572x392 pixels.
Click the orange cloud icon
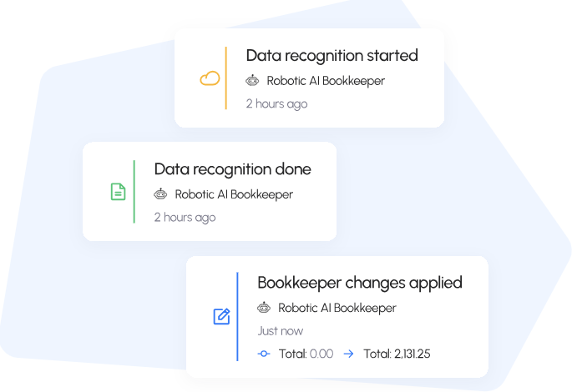[x=210, y=79]
